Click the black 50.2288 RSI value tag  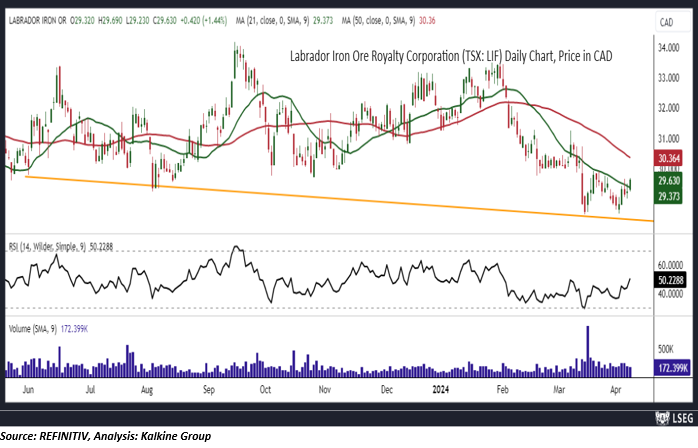point(671,280)
